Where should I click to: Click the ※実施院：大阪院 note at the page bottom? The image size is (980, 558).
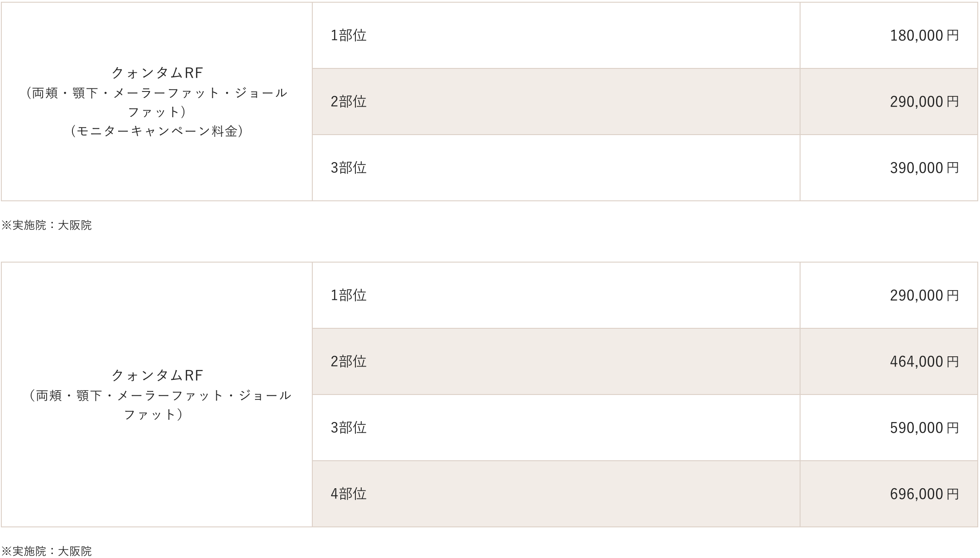47,551
